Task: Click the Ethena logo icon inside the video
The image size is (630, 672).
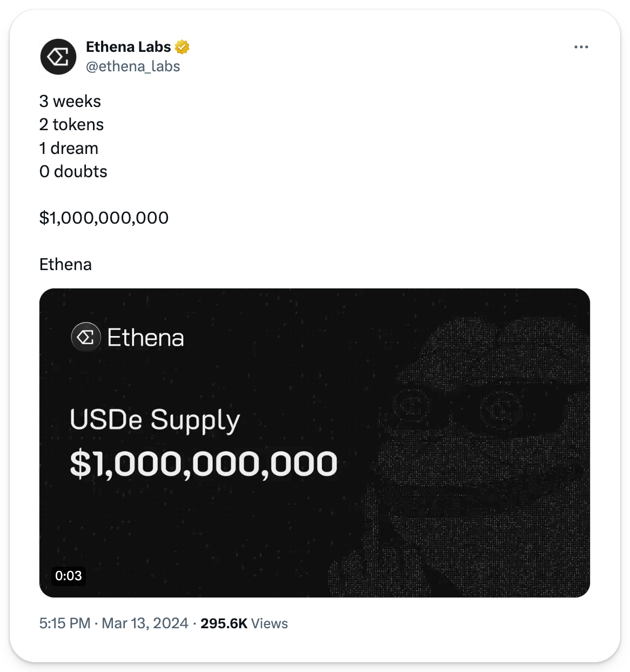Action: pyautogui.click(x=86, y=338)
